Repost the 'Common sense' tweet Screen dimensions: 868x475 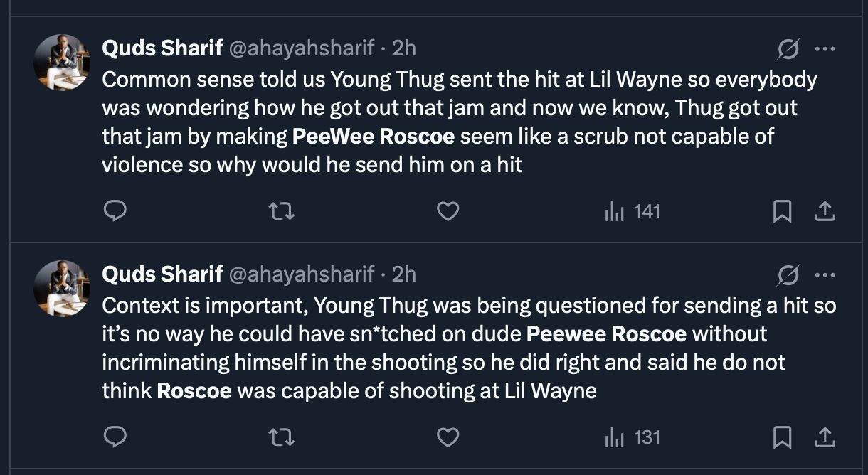[x=282, y=211]
